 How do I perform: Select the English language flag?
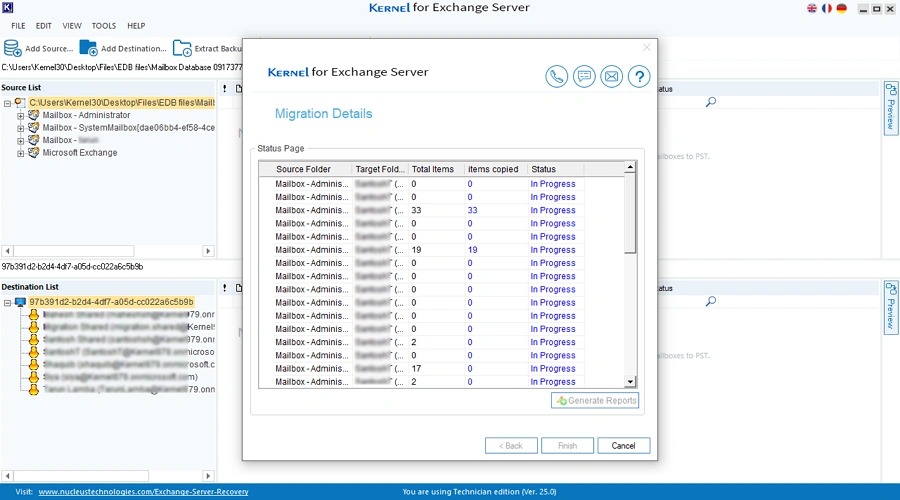[812, 8]
